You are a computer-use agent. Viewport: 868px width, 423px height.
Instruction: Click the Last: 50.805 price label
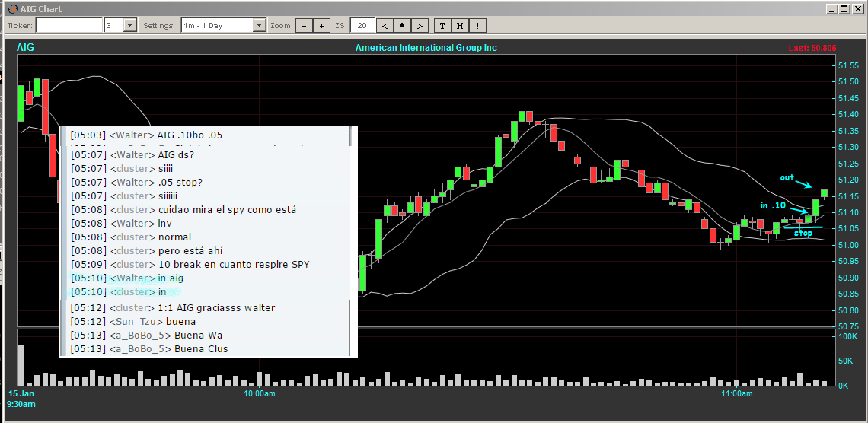point(812,48)
